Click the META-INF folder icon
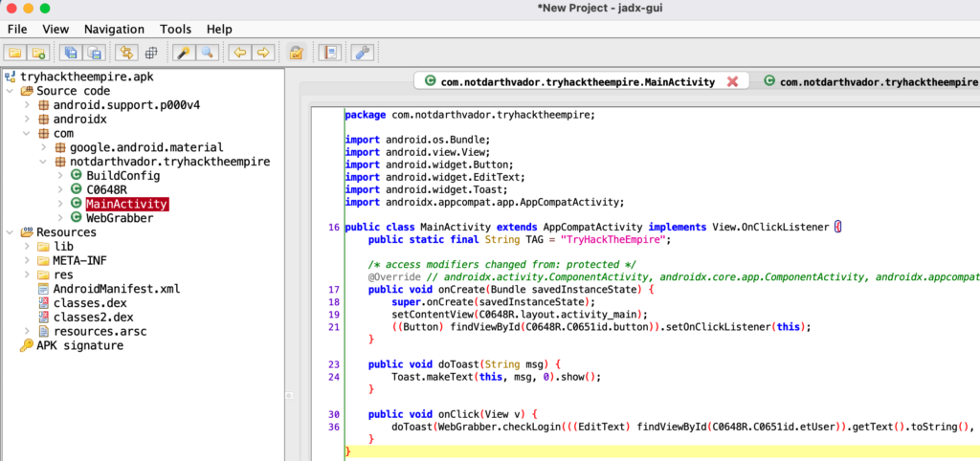This screenshot has width=980, height=461. coord(43,260)
